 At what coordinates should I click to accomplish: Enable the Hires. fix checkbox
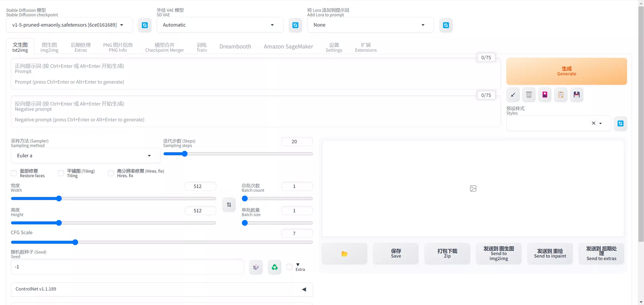[111, 173]
